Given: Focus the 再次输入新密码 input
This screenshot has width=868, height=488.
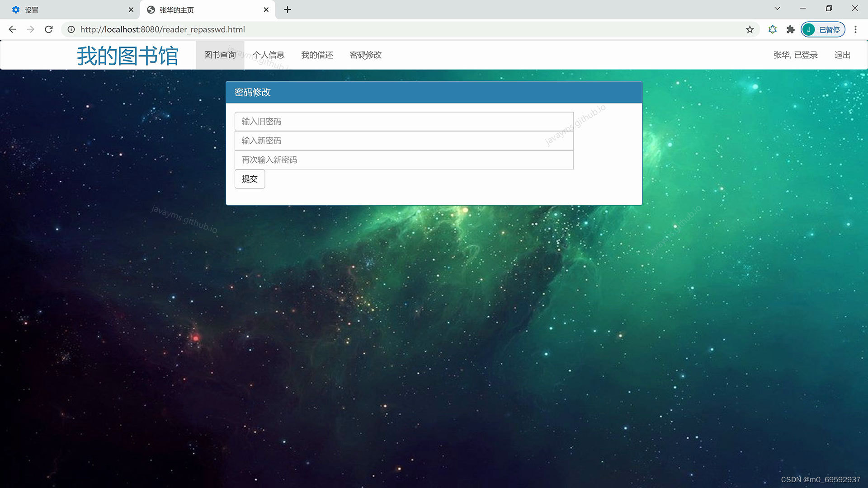Looking at the screenshot, I should tap(404, 160).
